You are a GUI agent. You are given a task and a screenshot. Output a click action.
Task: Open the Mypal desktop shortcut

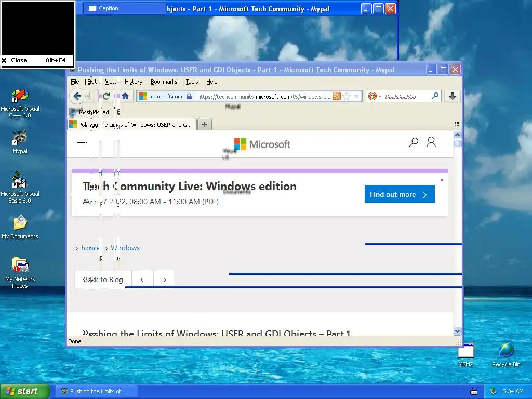[x=20, y=142]
